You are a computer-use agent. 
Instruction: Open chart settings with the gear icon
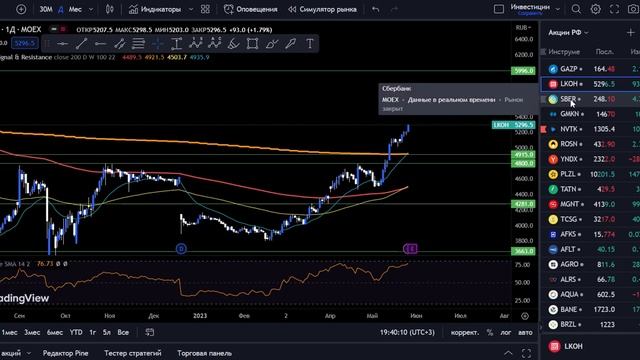[x=596, y=9]
